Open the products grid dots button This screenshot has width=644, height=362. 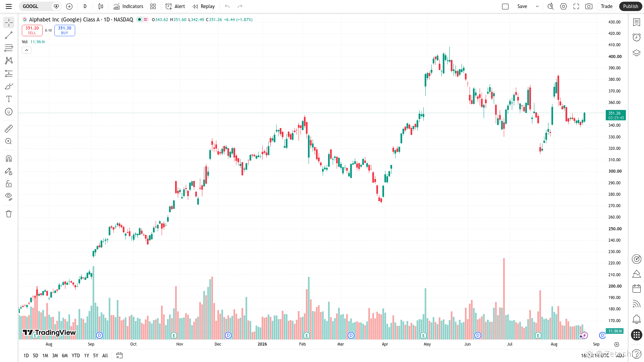tap(637, 335)
